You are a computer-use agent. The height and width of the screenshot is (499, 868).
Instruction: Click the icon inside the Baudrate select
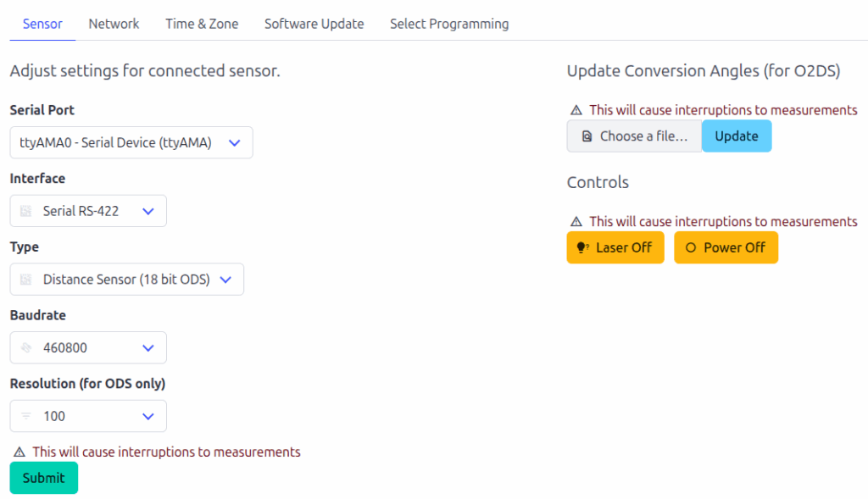pyautogui.click(x=25, y=347)
